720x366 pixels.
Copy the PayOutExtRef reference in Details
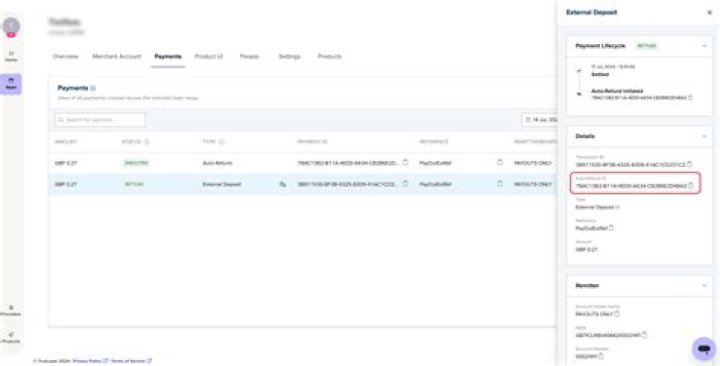(x=611, y=228)
